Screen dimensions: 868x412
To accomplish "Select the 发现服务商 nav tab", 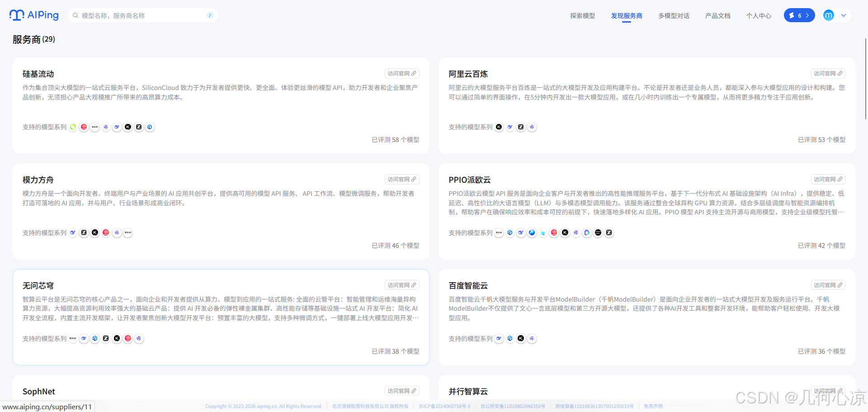I will click(x=627, y=16).
